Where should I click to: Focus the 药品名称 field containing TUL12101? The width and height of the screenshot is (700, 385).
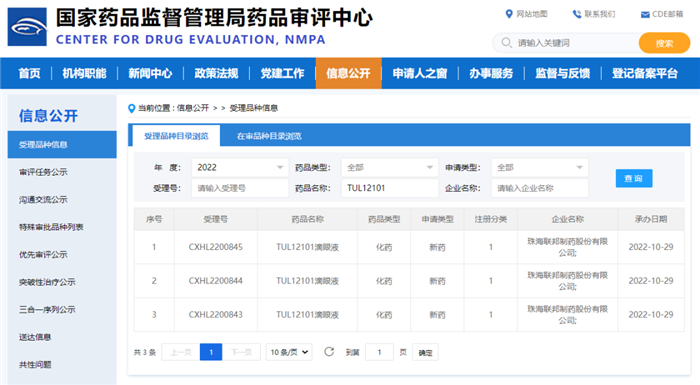390,188
